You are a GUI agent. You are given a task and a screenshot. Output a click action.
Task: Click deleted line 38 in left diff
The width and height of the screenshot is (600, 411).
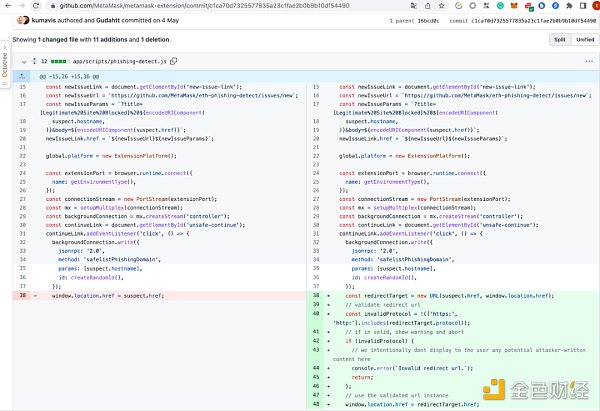click(108, 296)
